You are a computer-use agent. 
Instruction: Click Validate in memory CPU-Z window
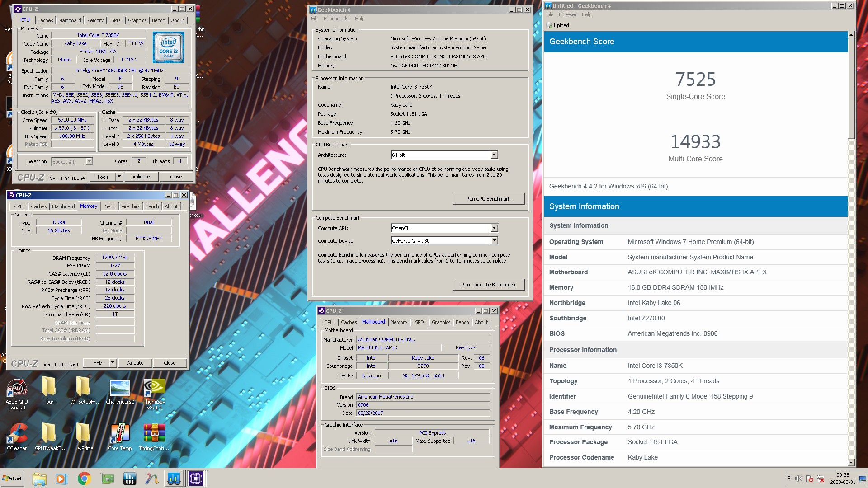[x=135, y=363]
